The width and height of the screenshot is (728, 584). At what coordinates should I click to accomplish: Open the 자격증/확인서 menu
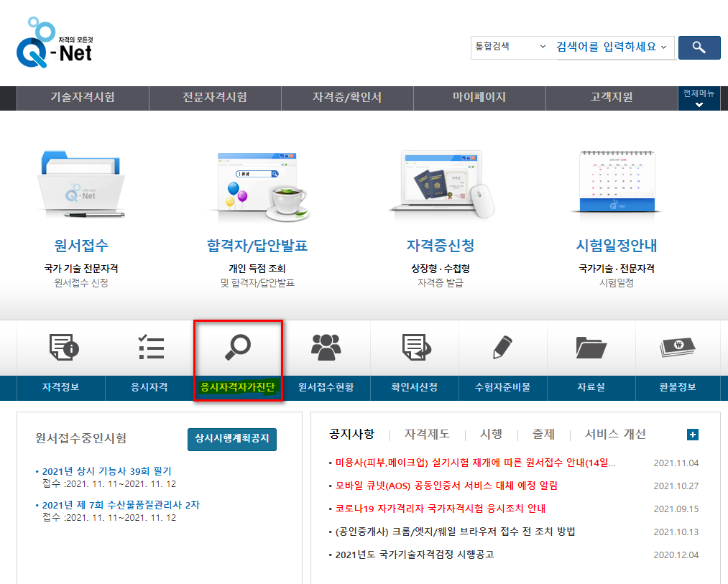(x=347, y=98)
